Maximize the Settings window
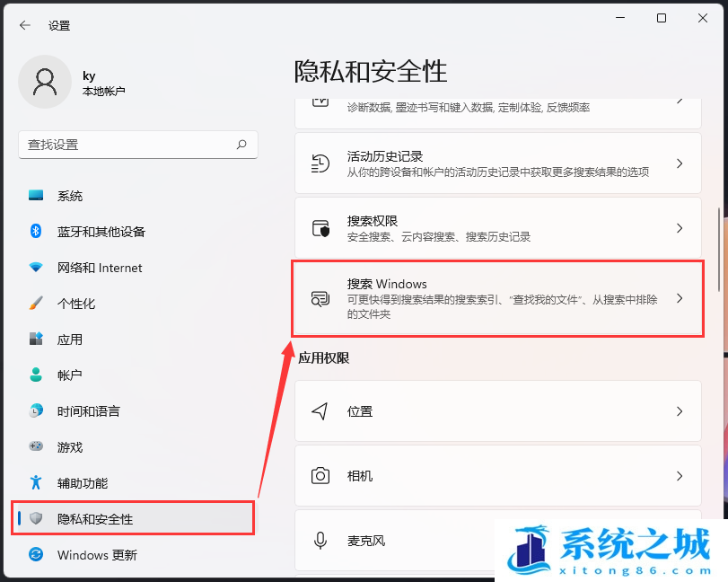 point(662,18)
